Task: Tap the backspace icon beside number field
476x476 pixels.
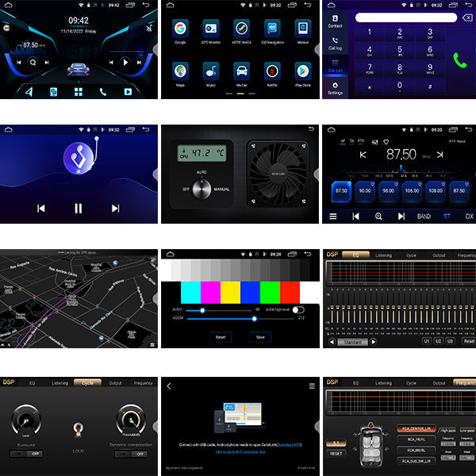Action: tap(467, 17)
